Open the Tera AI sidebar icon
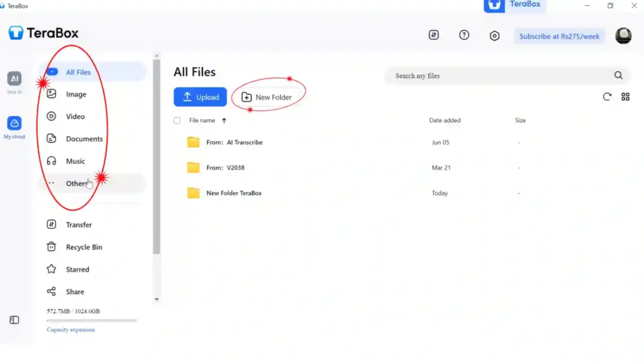The image size is (644, 362). coord(14,79)
